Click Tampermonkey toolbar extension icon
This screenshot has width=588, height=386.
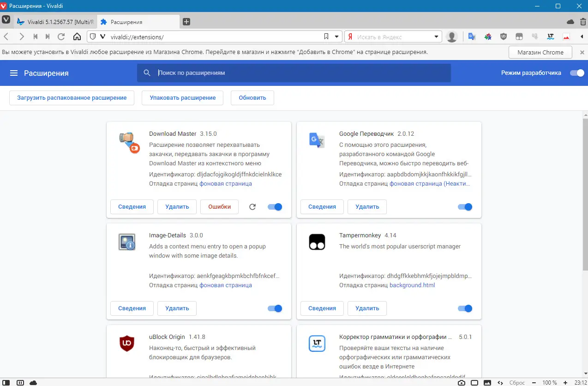click(519, 37)
